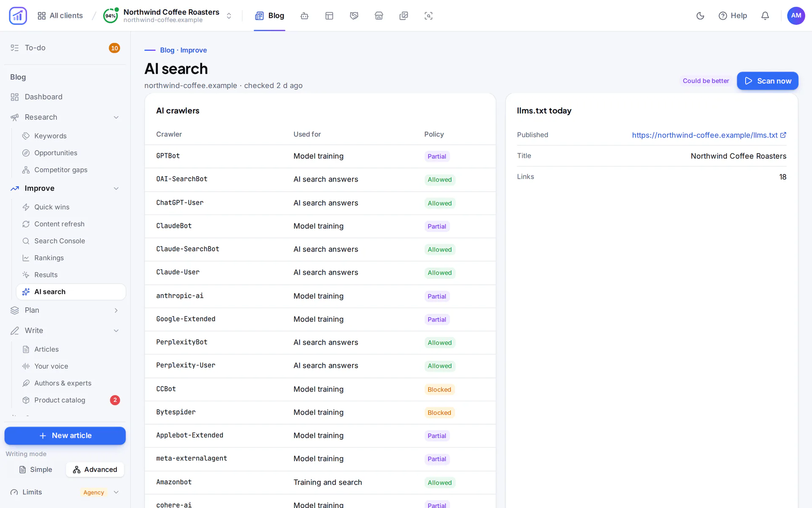The height and width of the screenshot is (508, 812).
Task: Expand the Limits Agency section
Action: (x=65, y=492)
